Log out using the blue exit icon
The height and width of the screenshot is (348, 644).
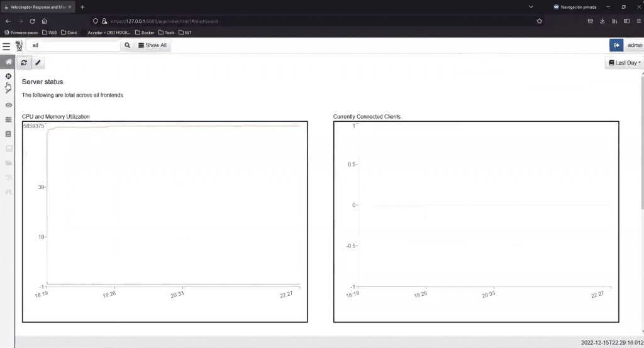tap(616, 45)
